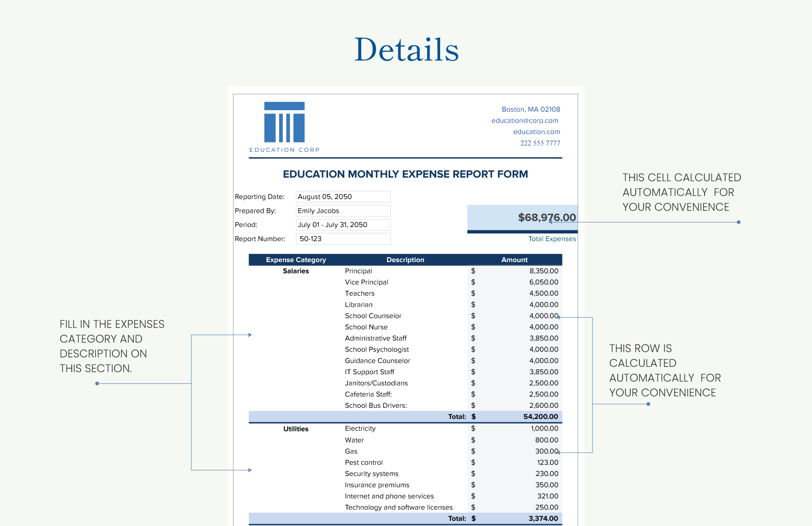Select the Security systems description cell
812x526 pixels.
(371, 474)
